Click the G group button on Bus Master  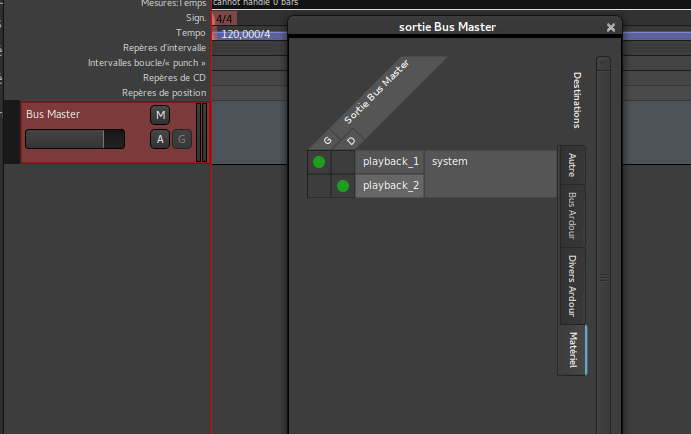[x=182, y=139]
